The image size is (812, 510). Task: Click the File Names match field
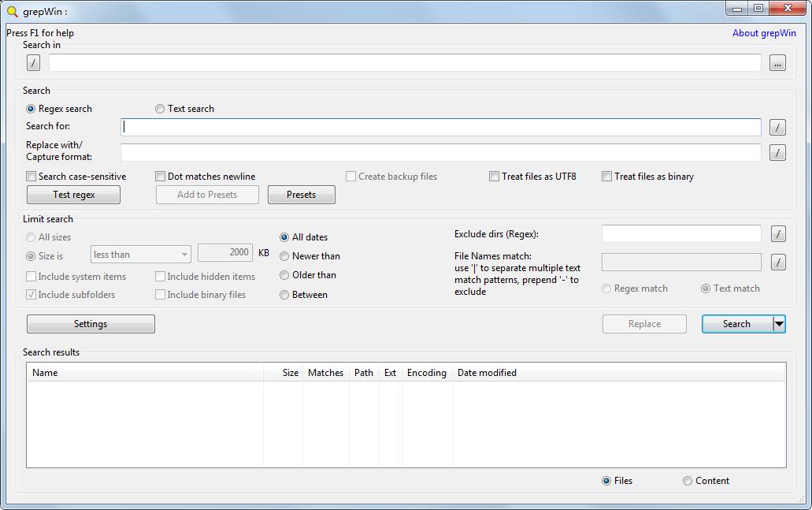point(681,262)
